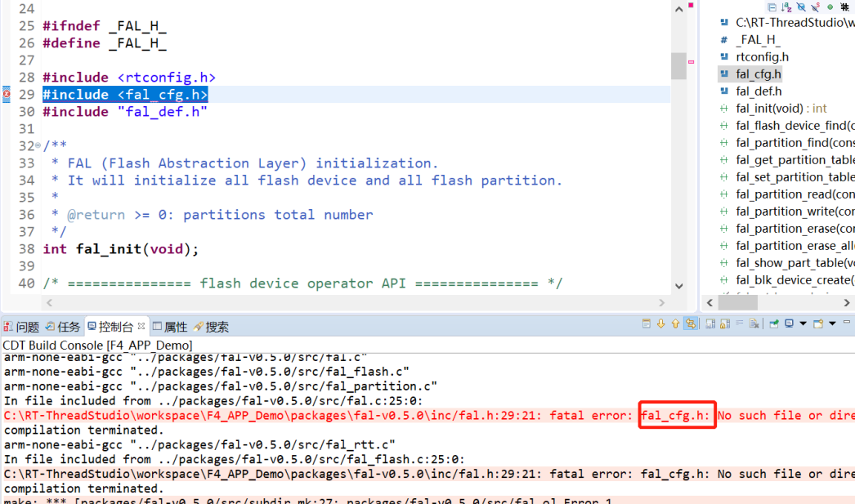855x504 pixels.
Task: Collapse All in the Outline view toolbar
Action: tap(772, 7)
